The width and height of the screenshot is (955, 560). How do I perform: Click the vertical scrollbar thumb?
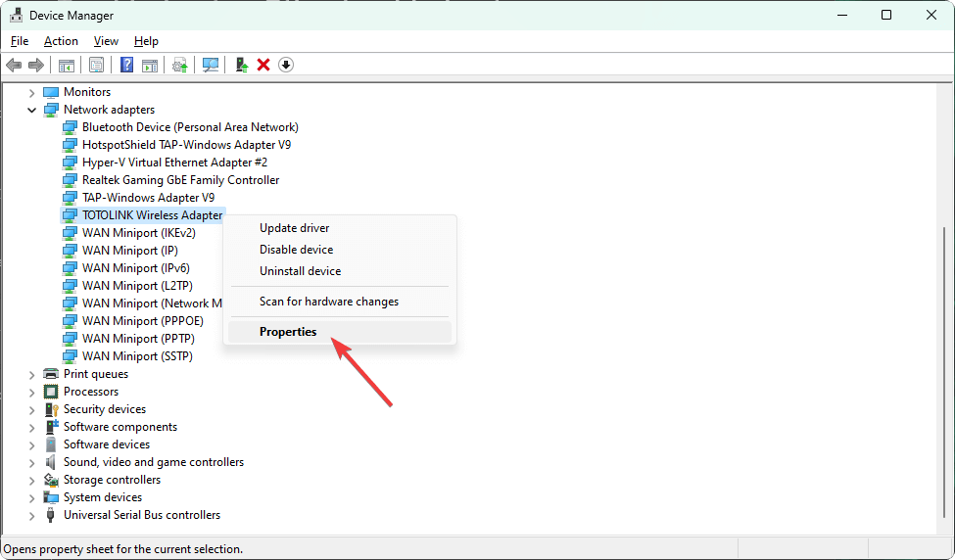coord(944,372)
